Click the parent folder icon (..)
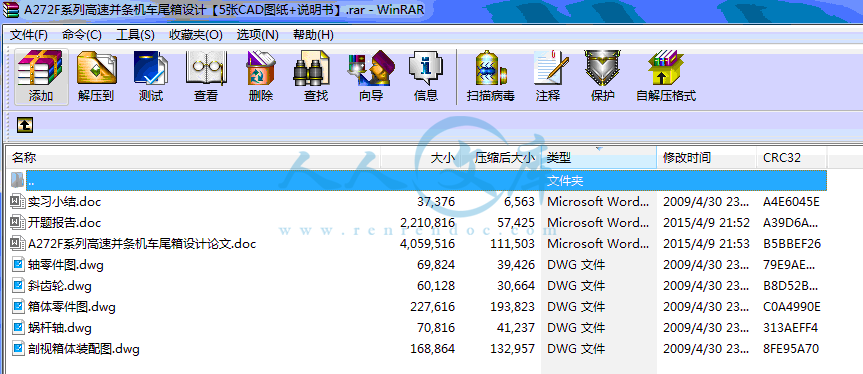 coord(18,180)
